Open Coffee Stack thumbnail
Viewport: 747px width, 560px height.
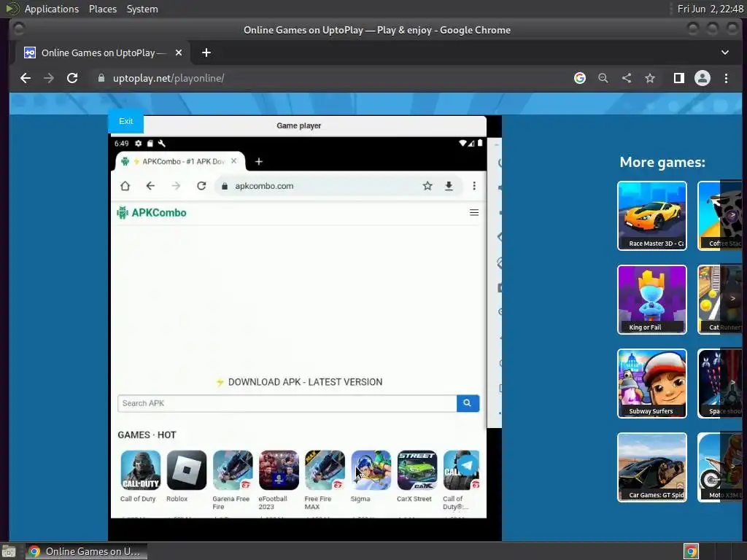[x=720, y=216]
